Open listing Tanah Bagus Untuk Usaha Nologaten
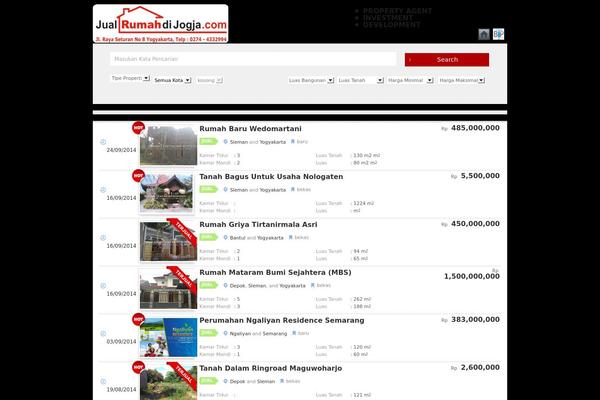The image size is (600, 400). point(271,176)
